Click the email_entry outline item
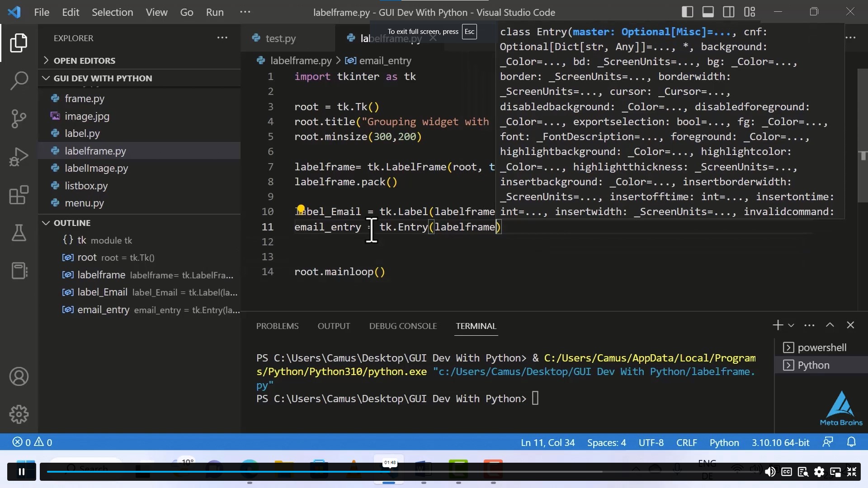This screenshot has width=868, height=488. [x=103, y=309]
